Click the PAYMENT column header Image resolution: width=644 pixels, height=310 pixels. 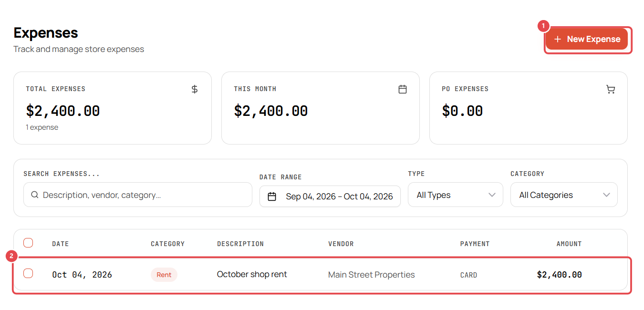point(475,244)
